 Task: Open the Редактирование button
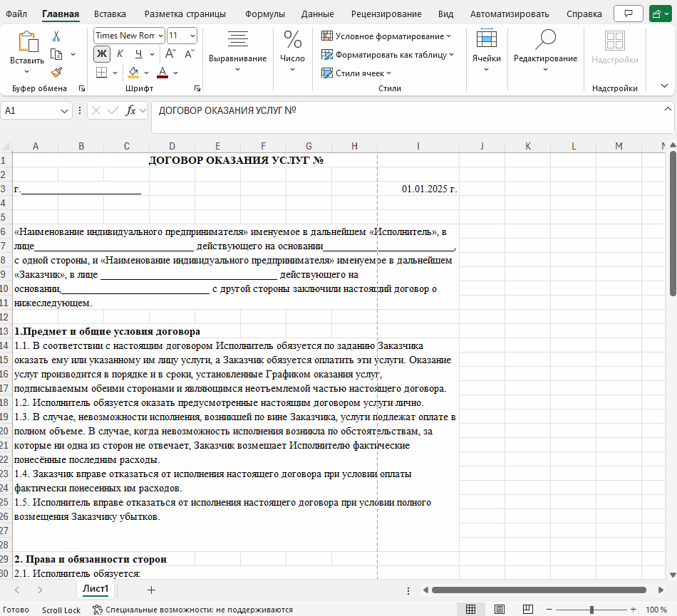545,50
